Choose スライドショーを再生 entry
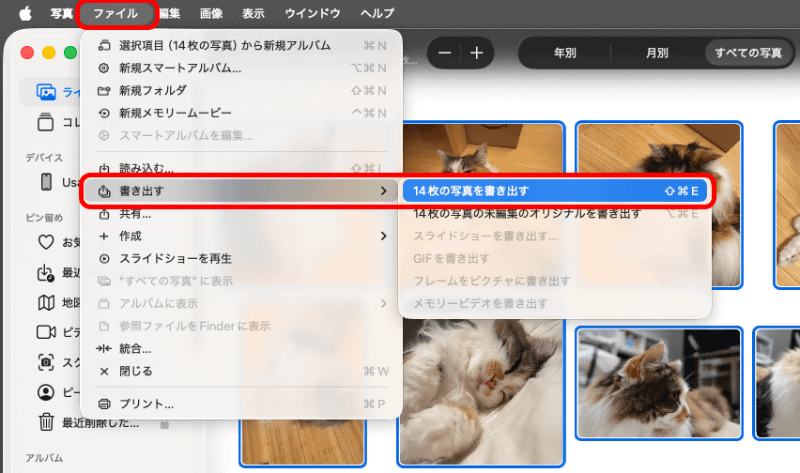Viewport: 800px width, 473px height. coord(241,258)
